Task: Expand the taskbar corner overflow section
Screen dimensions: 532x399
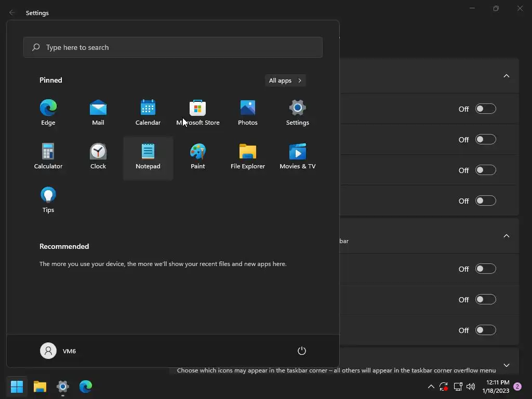Action: point(506,365)
